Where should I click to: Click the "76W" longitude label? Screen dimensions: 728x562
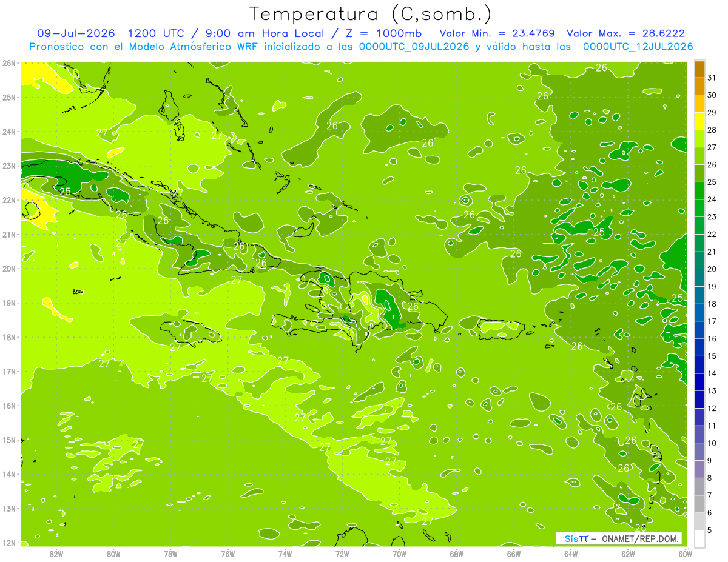[x=227, y=554]
